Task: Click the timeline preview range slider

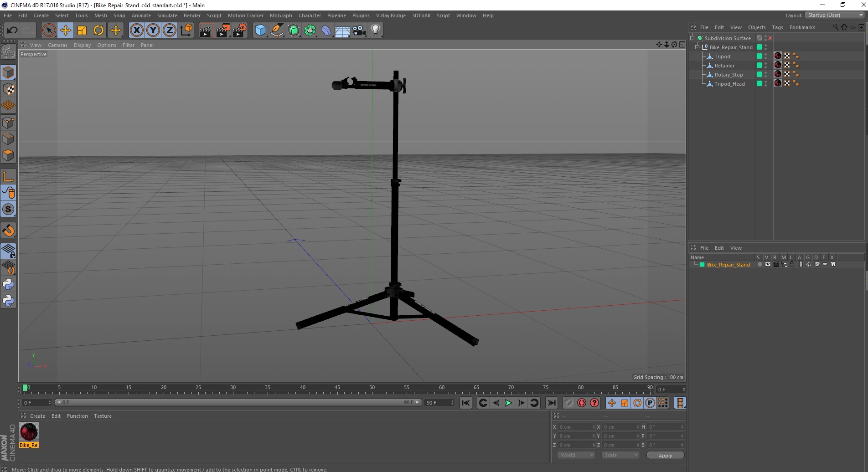Action: point(238,402)
